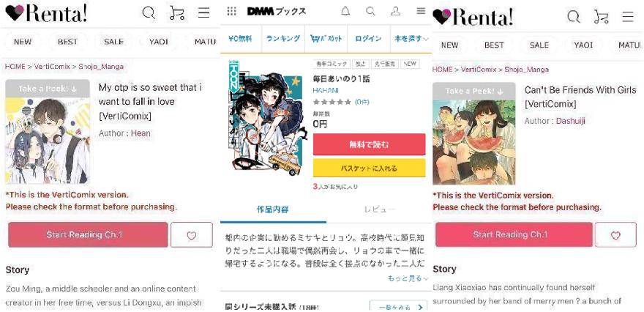Open hamburger menu in the left Renta! header

tap(203, 13)
